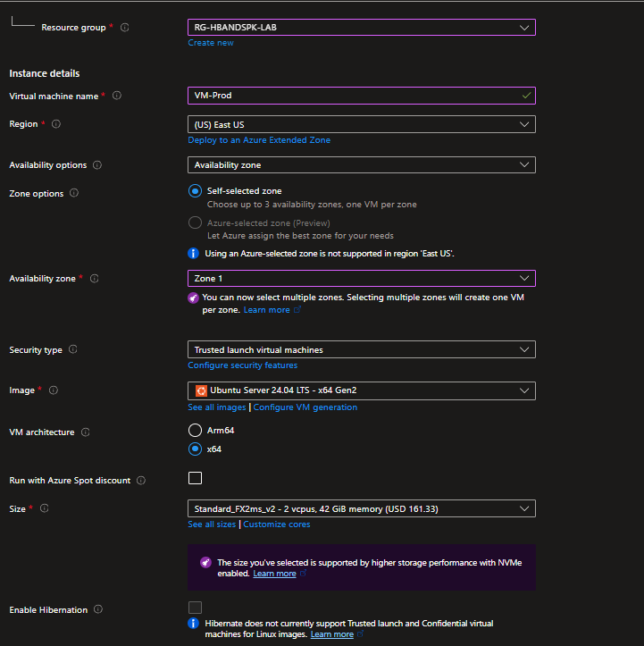Click See all images link

[217, 407]
